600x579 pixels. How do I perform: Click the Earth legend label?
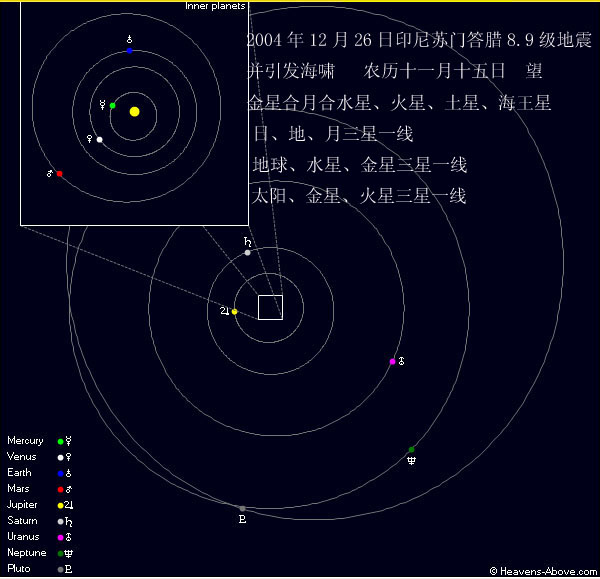19,473
